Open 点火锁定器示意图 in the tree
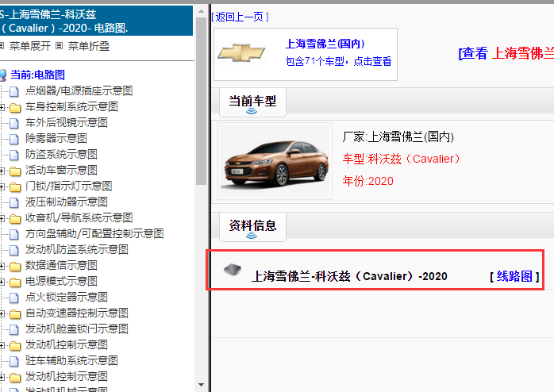This screenshot has width=554, height=392. (67, 298)
